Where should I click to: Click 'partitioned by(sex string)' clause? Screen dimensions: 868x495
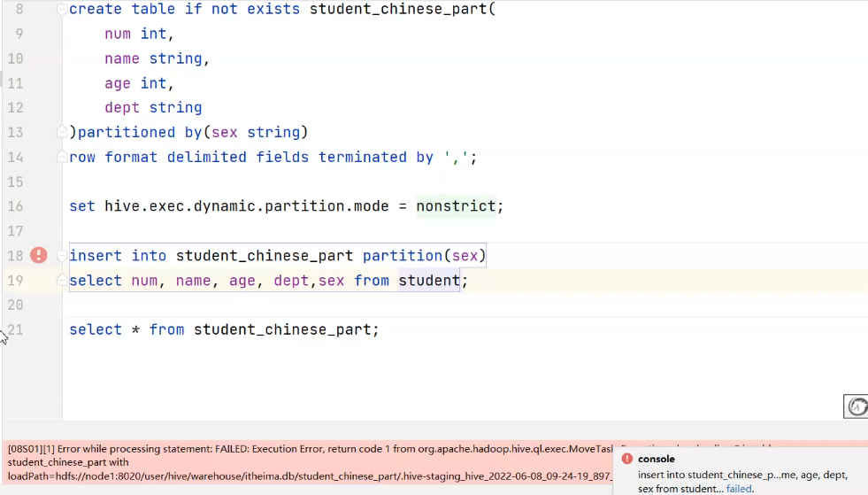pos(193,133)
